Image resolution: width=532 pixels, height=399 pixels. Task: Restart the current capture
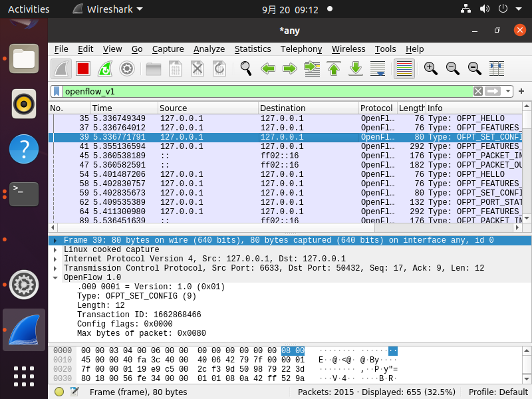(x=105, y=69)
